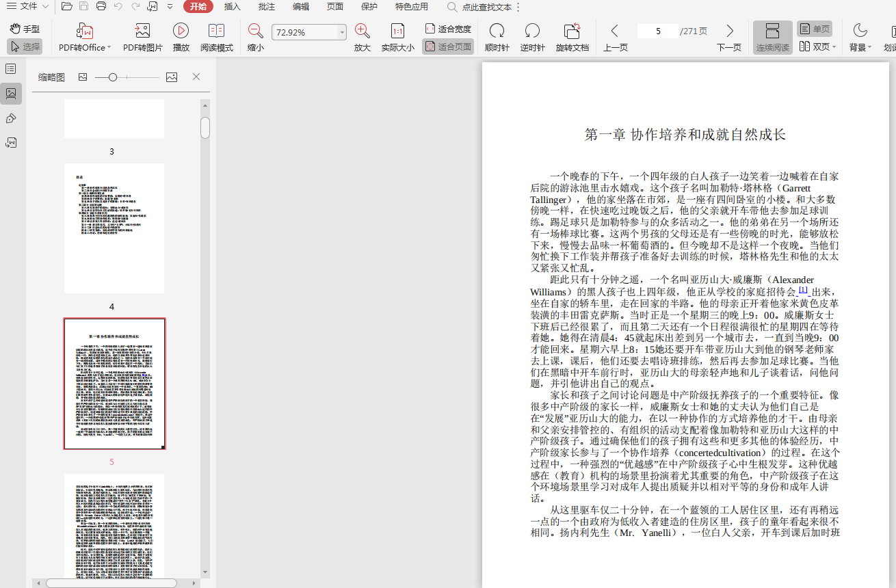Viewport: 896px width, 588px height.
Task: Enable 单页 single page view
Action: pos(814,29)
